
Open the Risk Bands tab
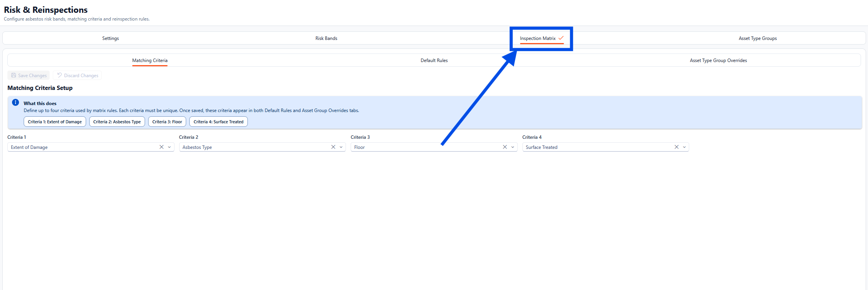coord(326,38)
